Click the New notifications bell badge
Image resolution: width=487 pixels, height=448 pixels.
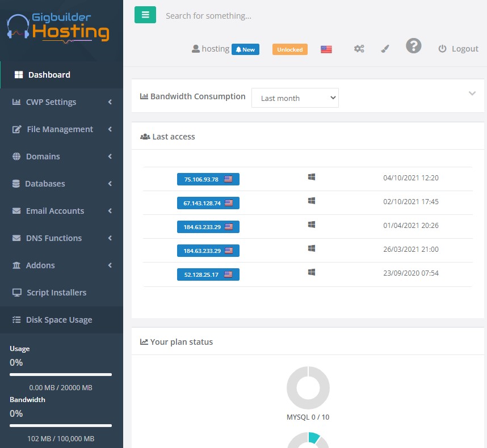click(x=245, y=49)
